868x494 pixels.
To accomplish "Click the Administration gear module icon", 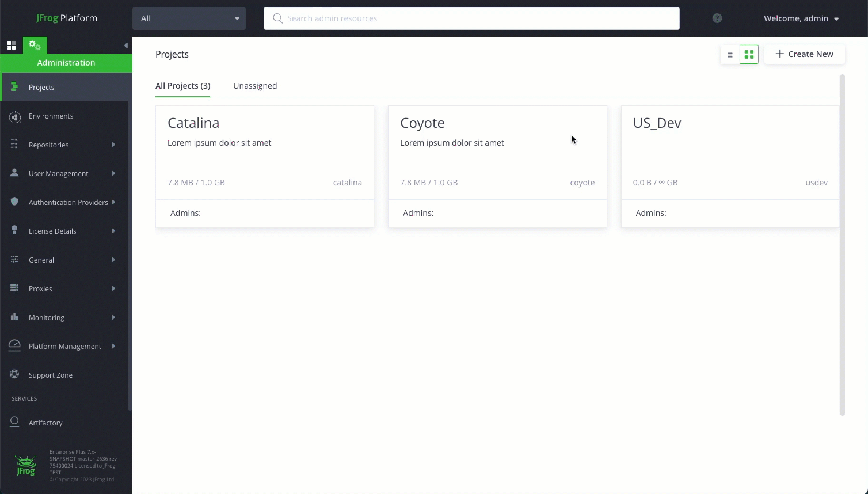I will point(35,44).
